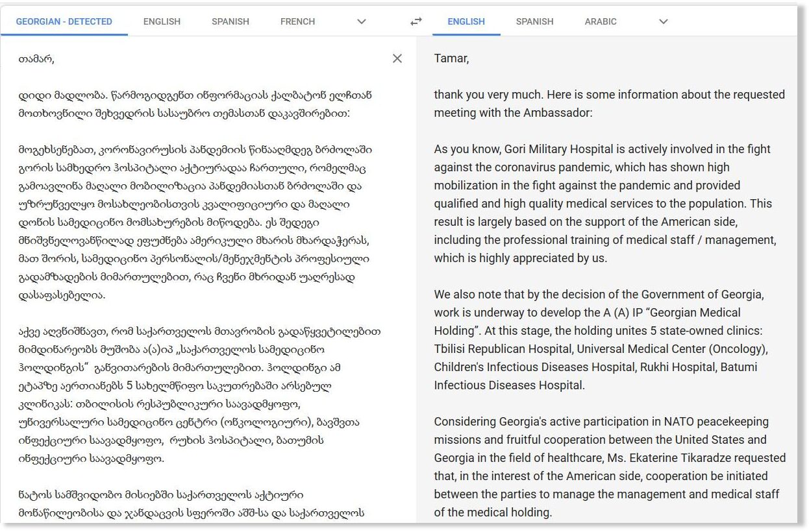Click the 'which is highly appreciated by us.' line
Viewport: 809px width, 532px height.
pyautogui.click(x=521, y=258)
